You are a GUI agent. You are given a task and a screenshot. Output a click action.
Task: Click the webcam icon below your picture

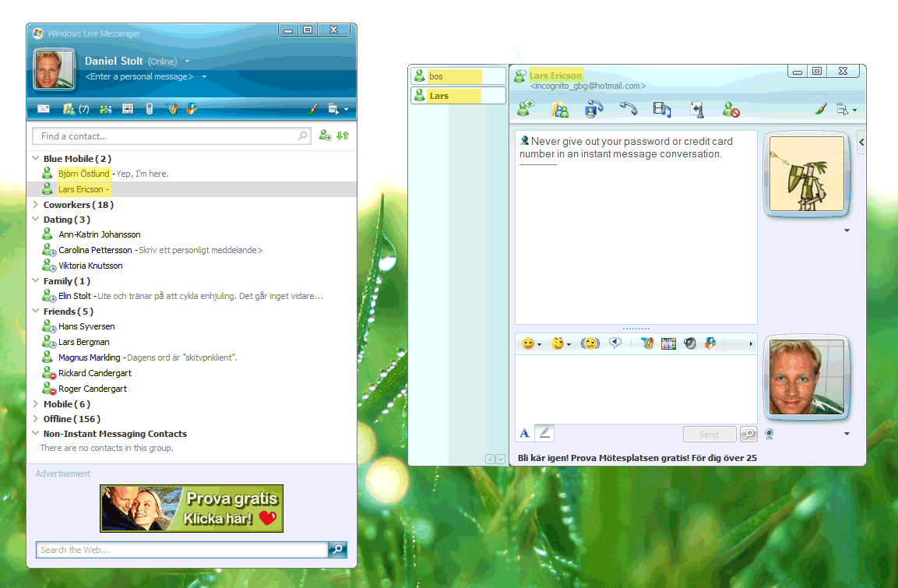pos(769,434)
